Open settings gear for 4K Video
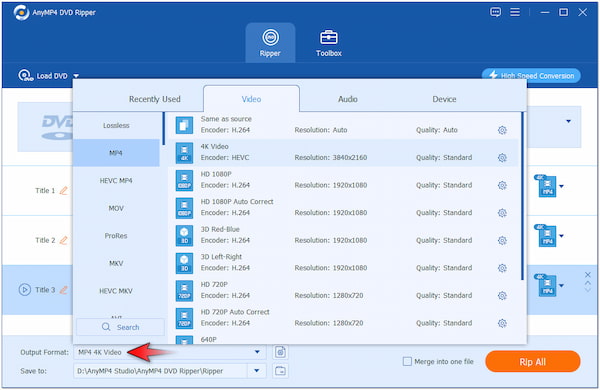 [x=502, y=158]
